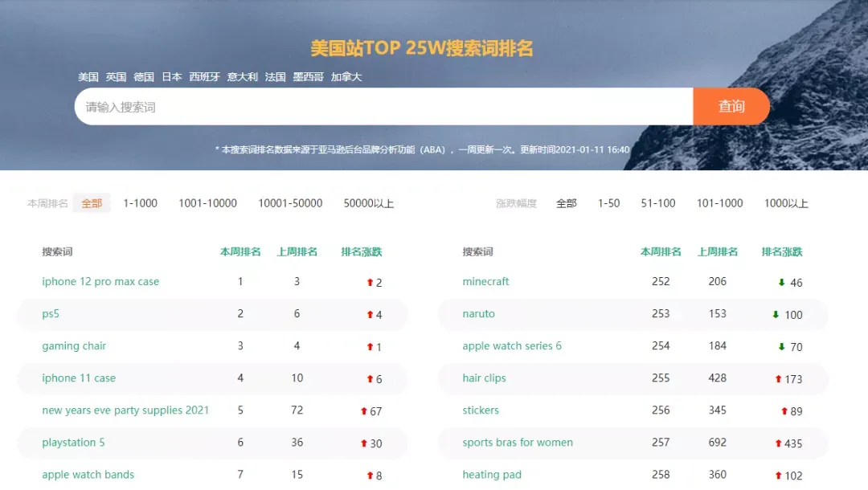
Task: Click red up arrow in heating pad row
Action: [x=778, y=475]
